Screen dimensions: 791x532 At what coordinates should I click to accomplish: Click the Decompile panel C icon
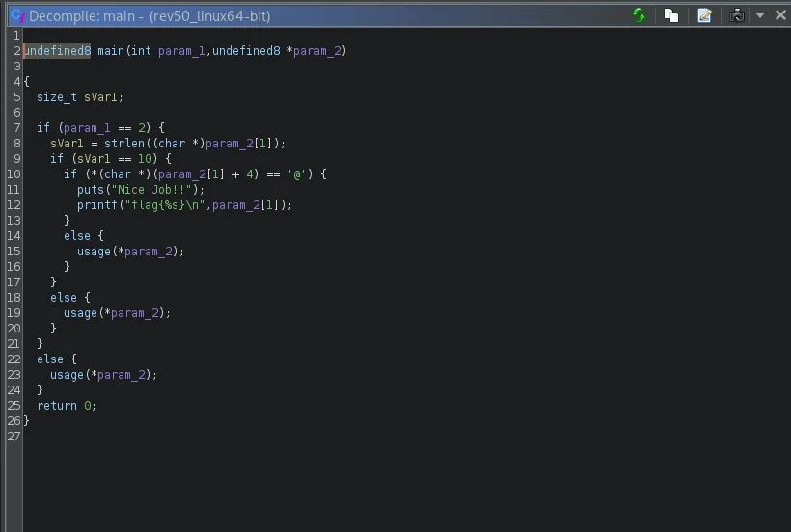17,15
